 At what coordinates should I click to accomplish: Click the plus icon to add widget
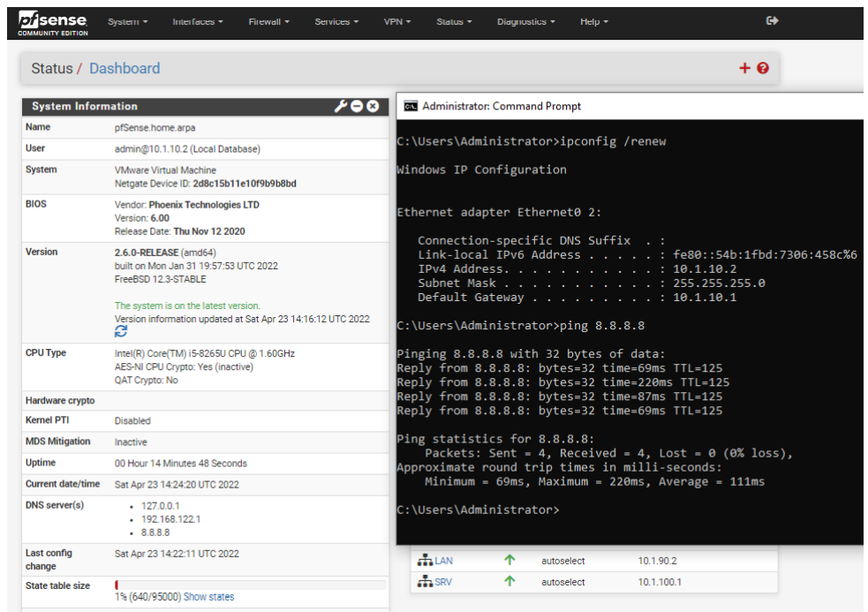[x=744, y=68]
